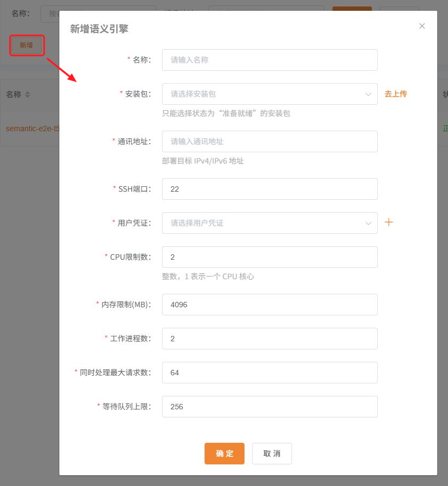Image resolution: width=448 pixels, height=486 pixels.
Task: Click the 新增语义引擎 dialog title
Action: (x=99, y=29)
